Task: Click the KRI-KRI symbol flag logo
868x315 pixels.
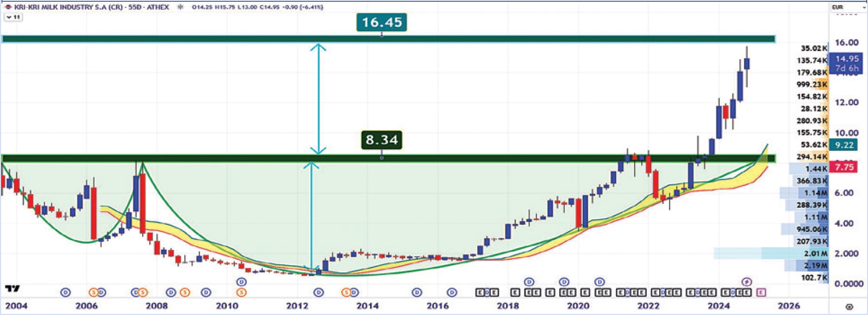Action: pos(8,7)
